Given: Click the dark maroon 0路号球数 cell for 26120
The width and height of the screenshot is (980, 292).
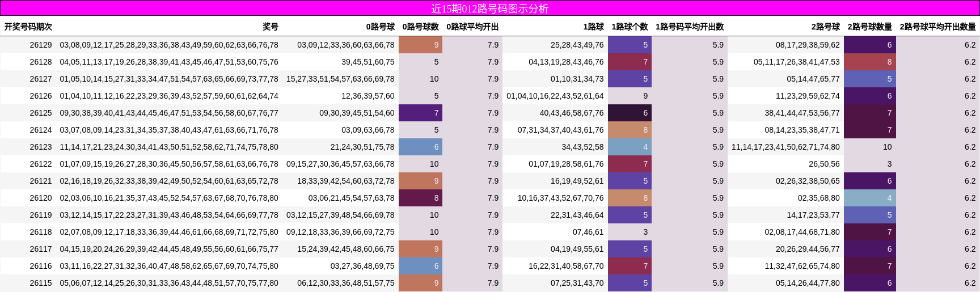Looking at the screenshot, I should point(420,198).
